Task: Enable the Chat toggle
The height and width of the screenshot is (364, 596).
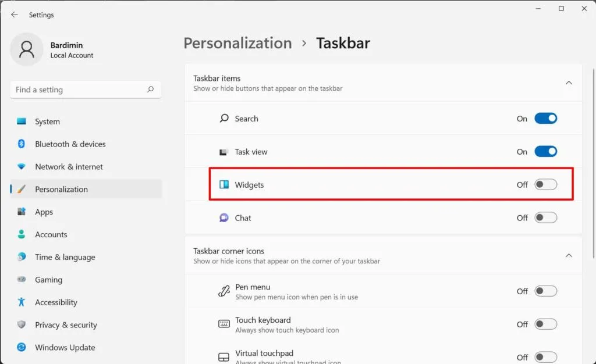Action: click(x=545, y=217)
